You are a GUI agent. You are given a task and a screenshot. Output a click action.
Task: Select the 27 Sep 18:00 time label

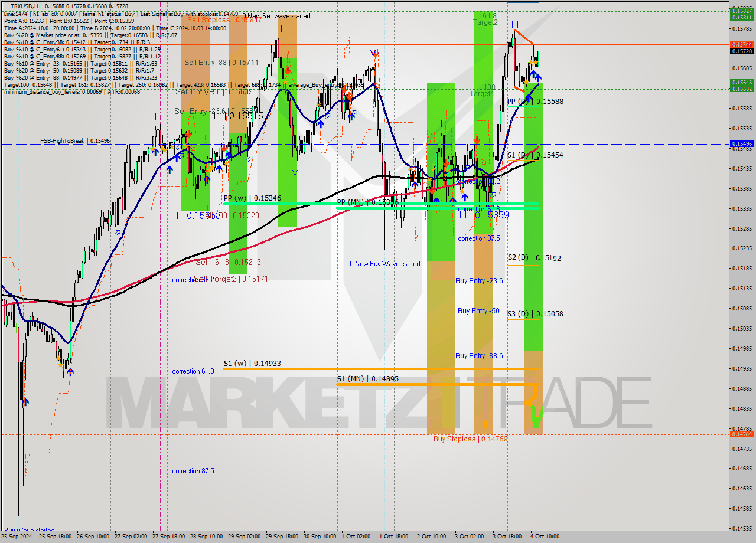click(169, 537)
